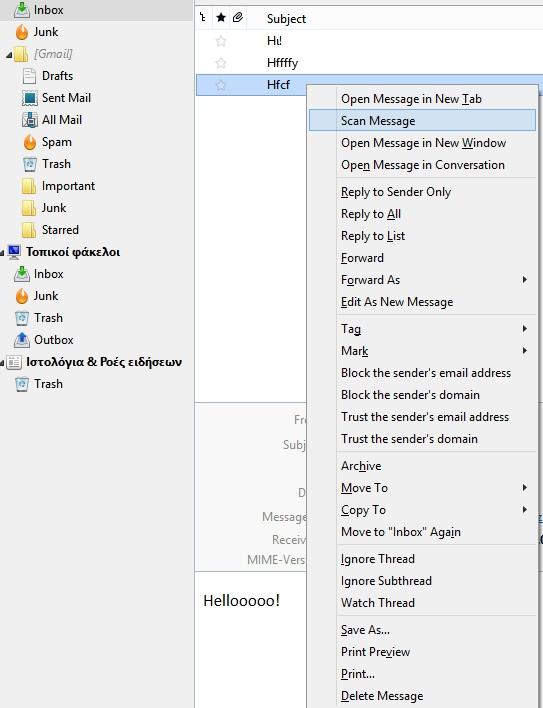Click the Subject column header
Image resolution: width=543 pixels, height=708 pixels.
tap(286, 19)
